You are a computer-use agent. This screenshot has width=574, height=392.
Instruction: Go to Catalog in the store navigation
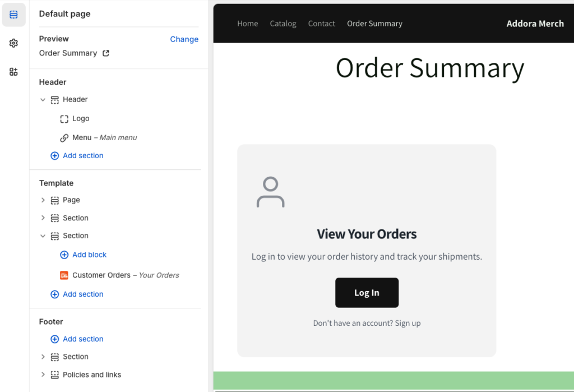[x=283, y=24]
